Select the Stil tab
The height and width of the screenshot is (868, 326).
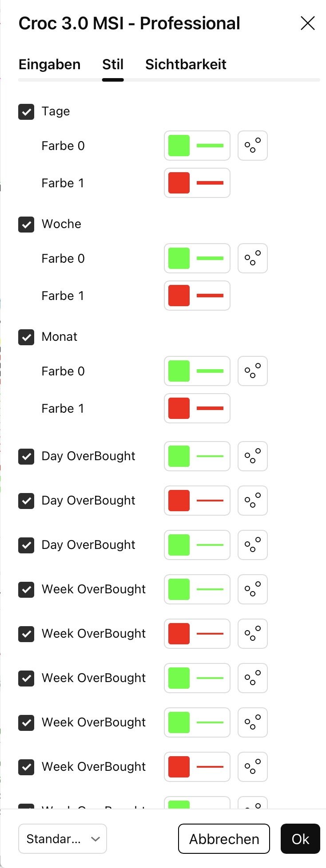(113, 64)
